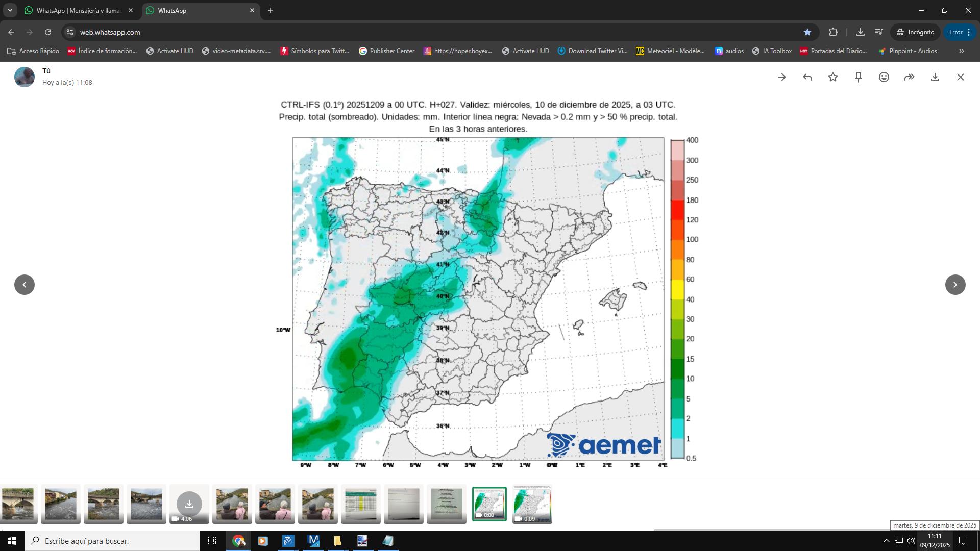Open the Meteociel - Modèle bookmark
This screenshot has width=980, height=551.
670,51
